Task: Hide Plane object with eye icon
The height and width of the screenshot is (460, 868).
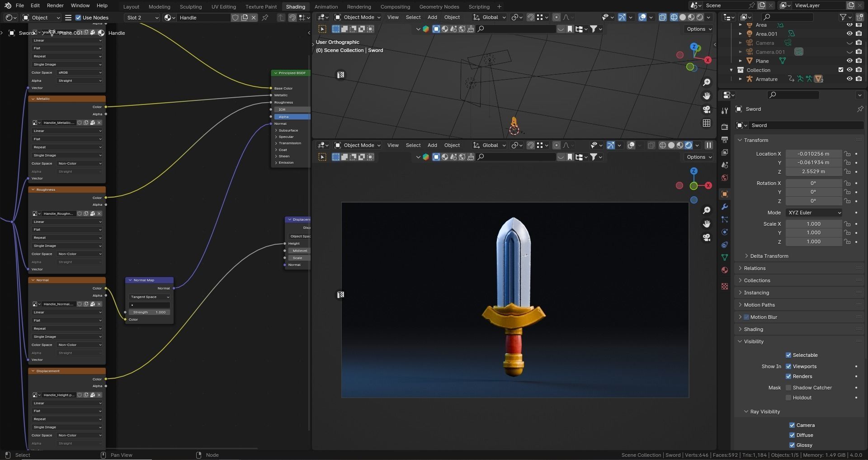Action: pyautogui.click(x=849, y=61)
